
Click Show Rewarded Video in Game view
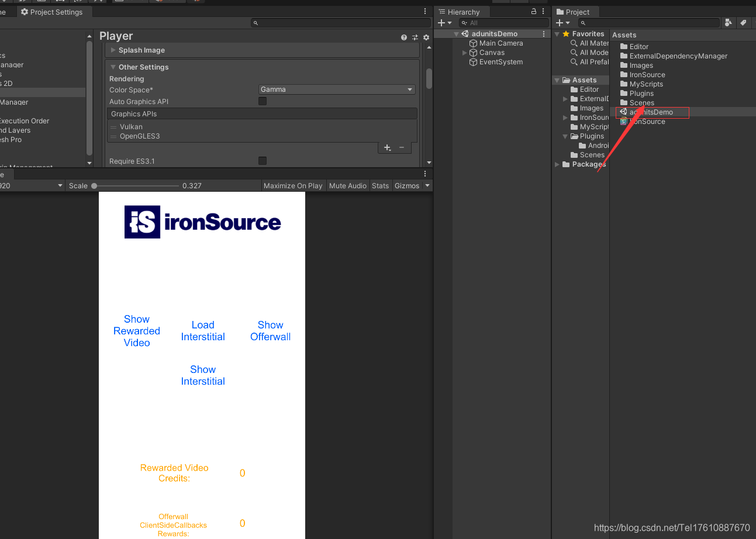tap(137, 331)
